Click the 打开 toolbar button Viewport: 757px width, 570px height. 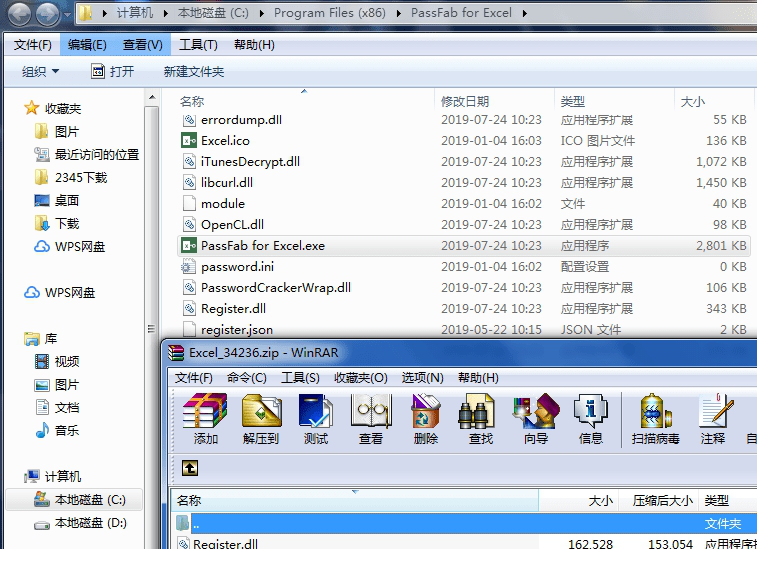(112, 72)
